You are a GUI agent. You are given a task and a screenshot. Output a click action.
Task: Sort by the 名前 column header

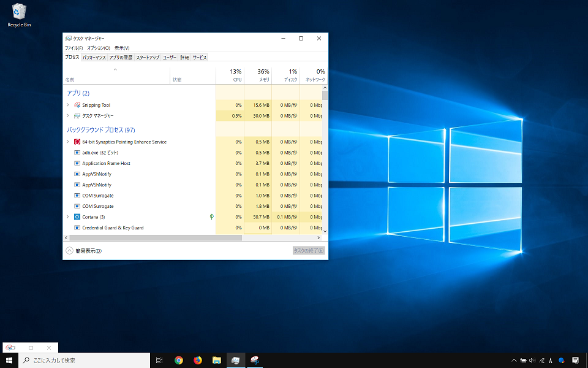click(116, 75)
